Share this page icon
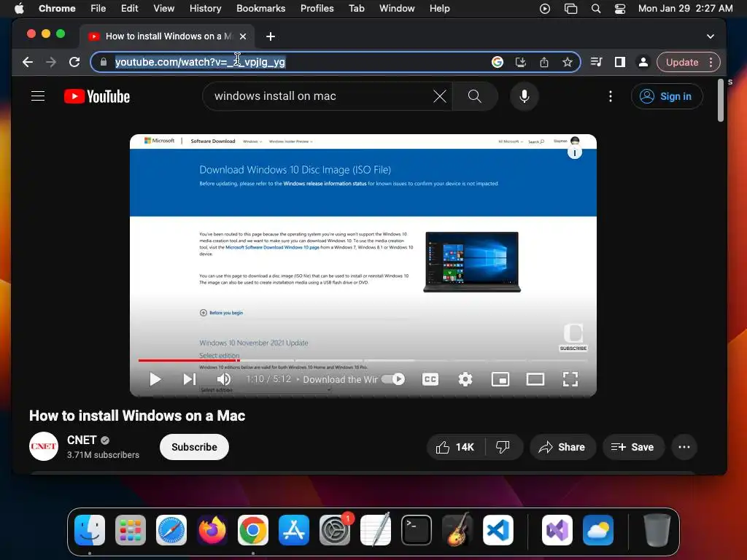747x560 pixels. click(544, 62)
